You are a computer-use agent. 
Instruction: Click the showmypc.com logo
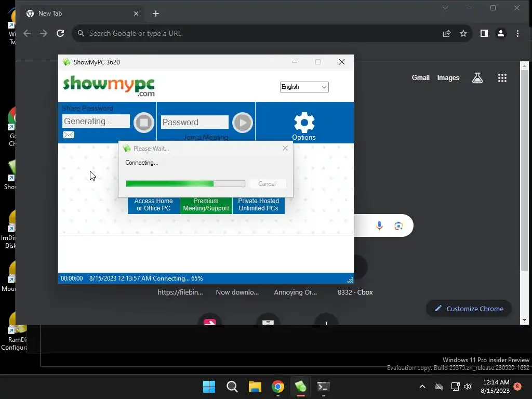point(109,86)
